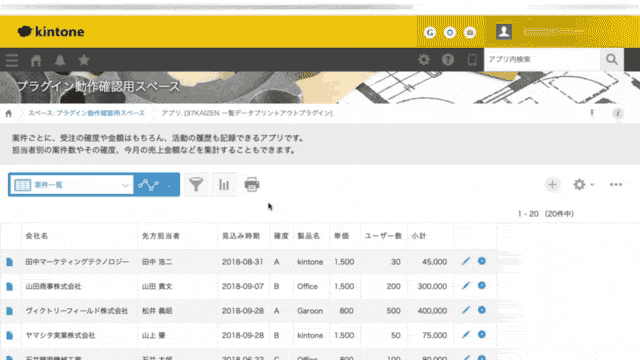The width and height of the screenshot is (640, 360).
Task: Go to the portal home icon in dark bar
Action: tap(36, 60)
